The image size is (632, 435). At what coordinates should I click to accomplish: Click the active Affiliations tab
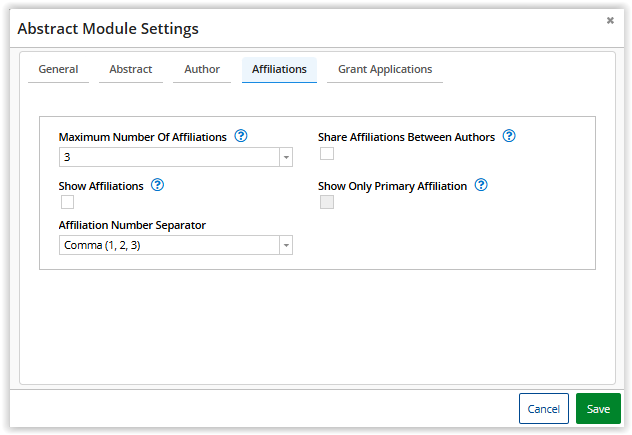(279, 70)
